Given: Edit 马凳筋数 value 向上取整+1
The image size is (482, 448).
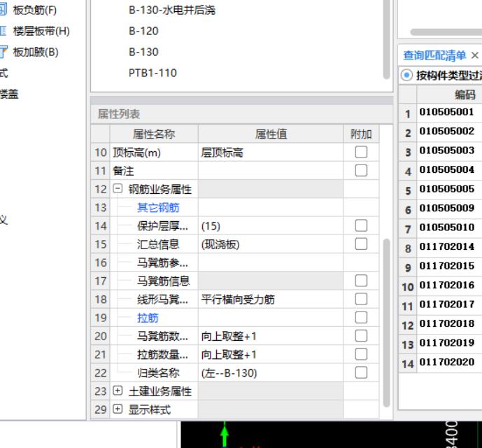Looking at the screenshot, I should [271, 336].
